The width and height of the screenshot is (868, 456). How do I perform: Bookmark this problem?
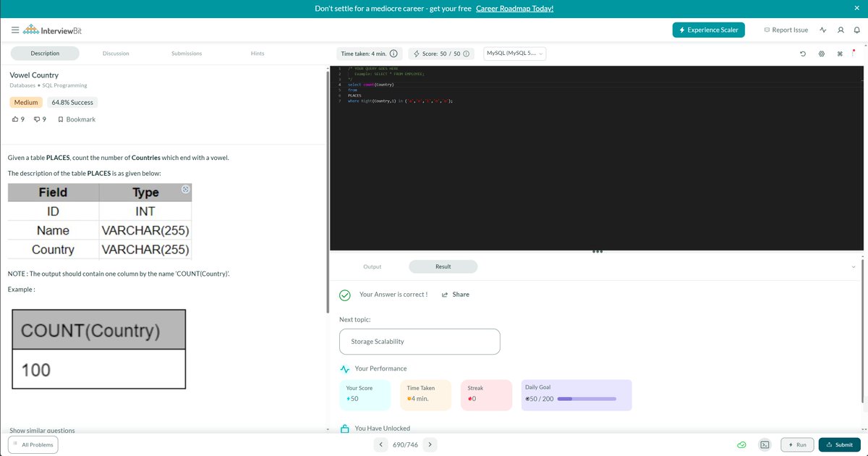point(77,119)
